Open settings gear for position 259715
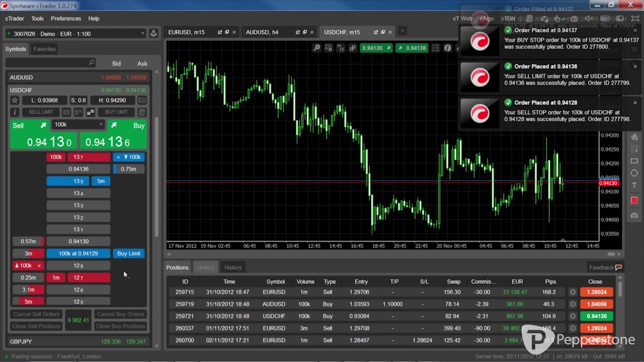Image resolution: width=644 pixels, height=362 pixels. click(x=573, y=292)
